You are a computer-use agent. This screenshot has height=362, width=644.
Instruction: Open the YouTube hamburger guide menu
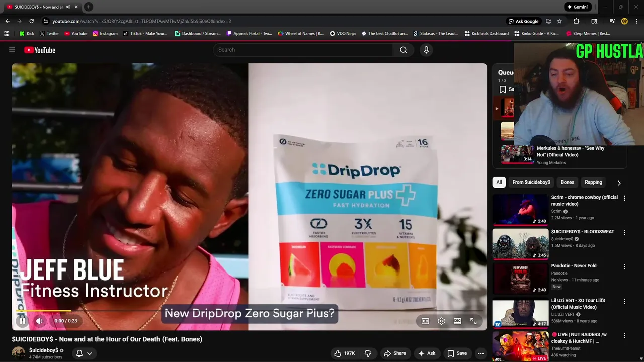(12, 50)
